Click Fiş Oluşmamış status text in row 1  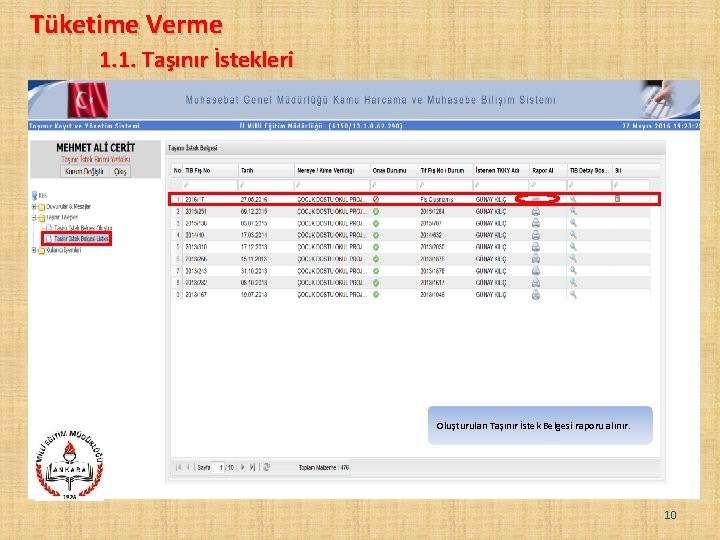coord(437,199)
